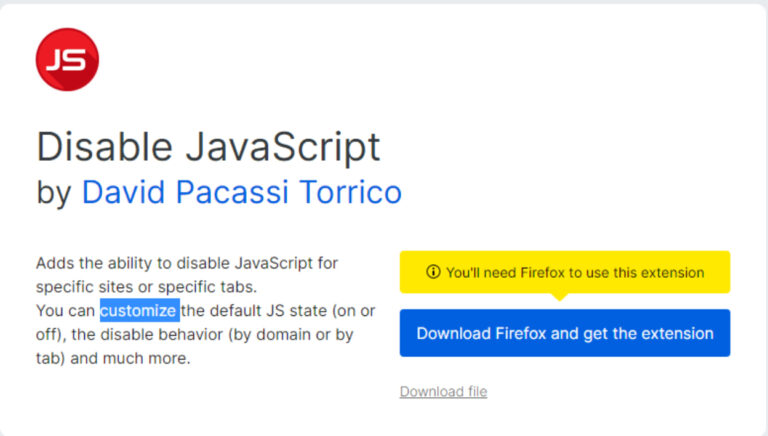Image resolution: width=768 pixels, height=436 pixels.
Task: Click the notice's downward pointer arrow
Action: click(559, 297)
